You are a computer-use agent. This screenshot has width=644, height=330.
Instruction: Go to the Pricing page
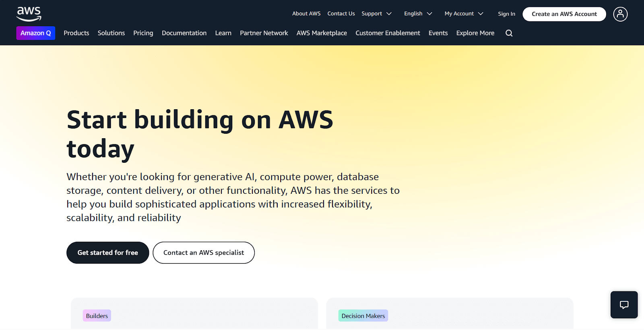pos(143,33)
